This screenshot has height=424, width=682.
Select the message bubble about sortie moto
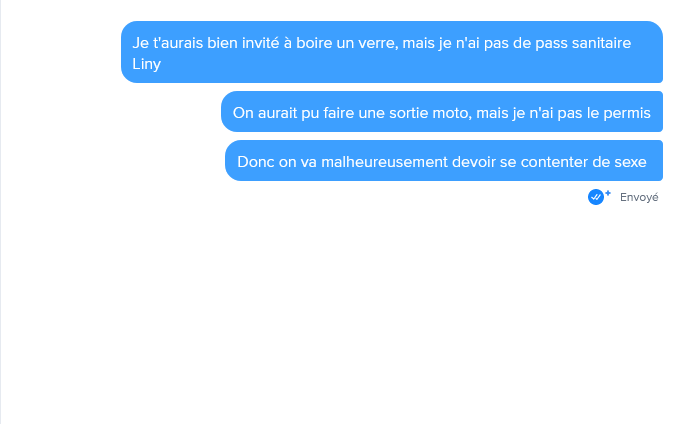pos(441,111)
